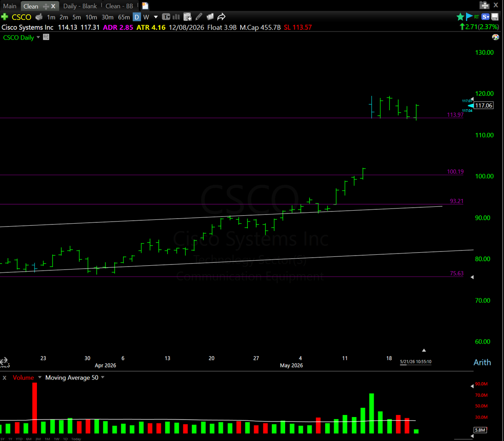
Task: Click the bar chart indicator icon
Action: 176,17
